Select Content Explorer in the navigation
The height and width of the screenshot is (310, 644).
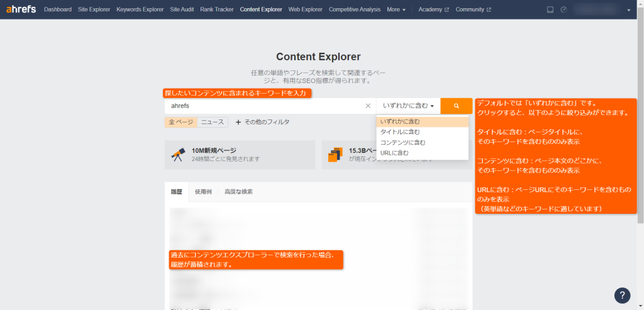click(261, 9)
